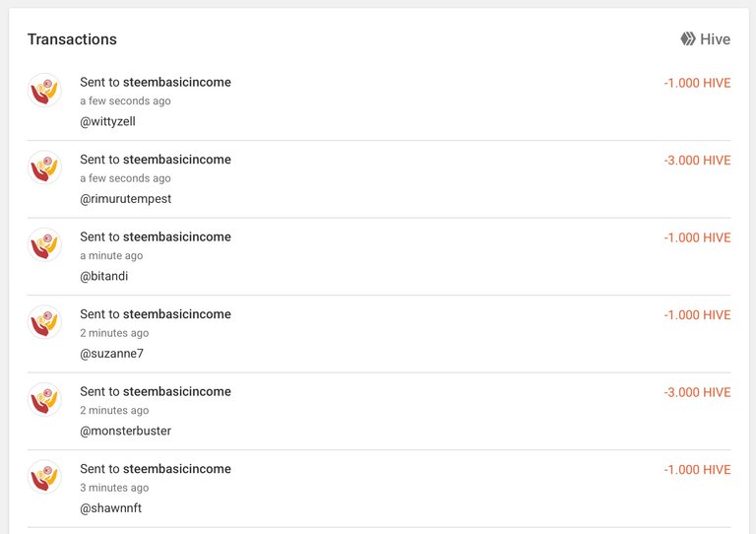Click avatar next to the @suzanne7 transfer
The height and width of the screenshot is (534, 756).
pos(44,322)
